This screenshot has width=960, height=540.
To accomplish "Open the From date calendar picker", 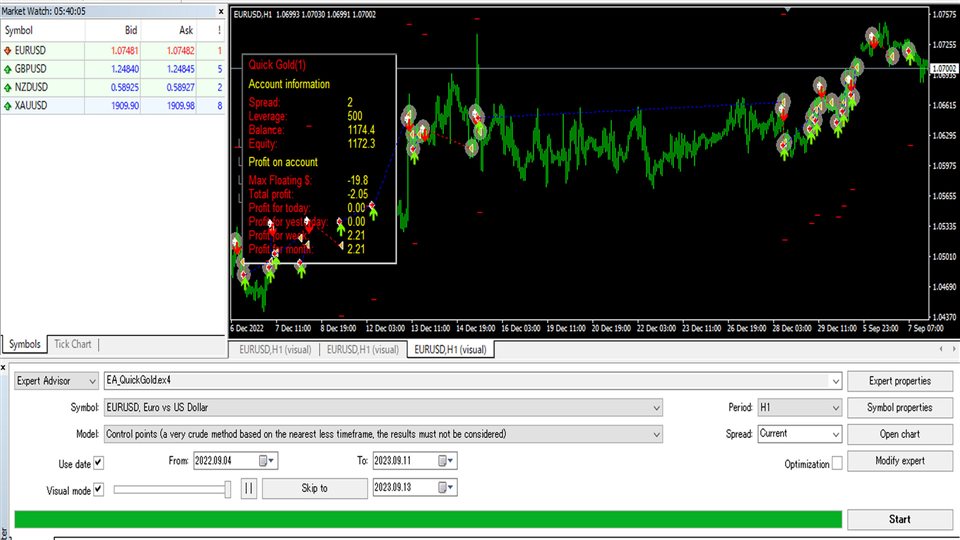I will click(267, 460).
